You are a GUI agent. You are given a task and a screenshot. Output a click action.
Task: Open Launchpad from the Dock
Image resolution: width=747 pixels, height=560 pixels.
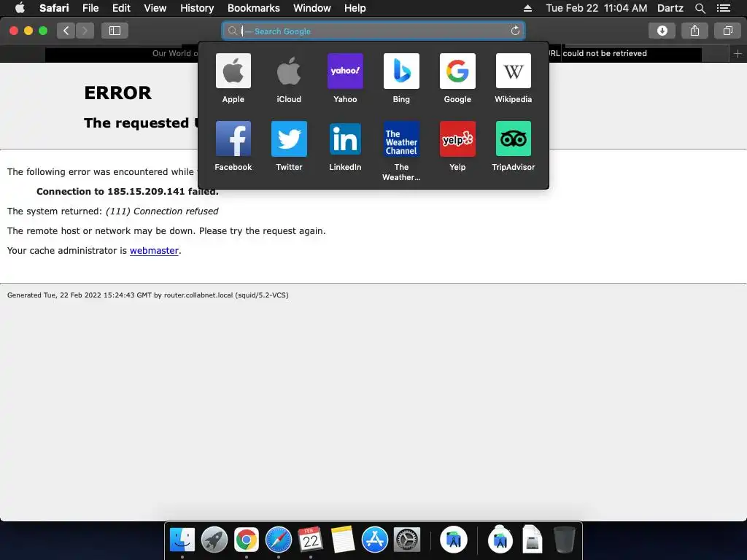[x=214, y=540]
